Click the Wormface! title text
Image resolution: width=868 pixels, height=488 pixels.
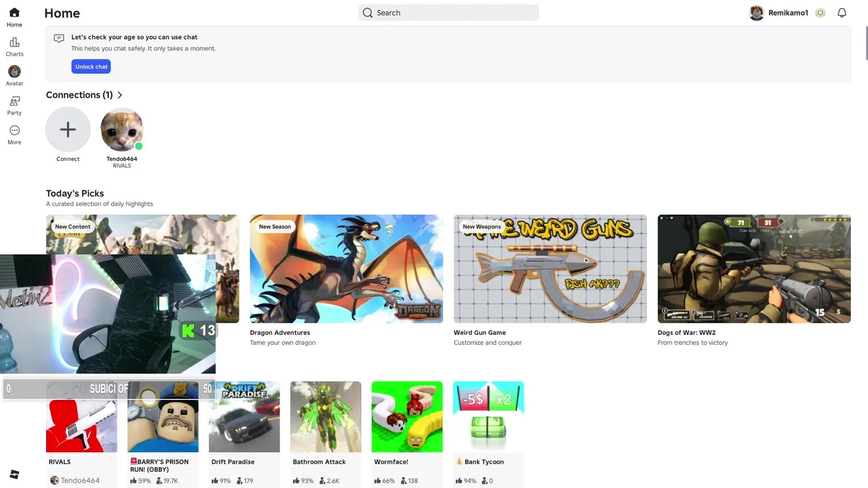[x=391, y=462]
